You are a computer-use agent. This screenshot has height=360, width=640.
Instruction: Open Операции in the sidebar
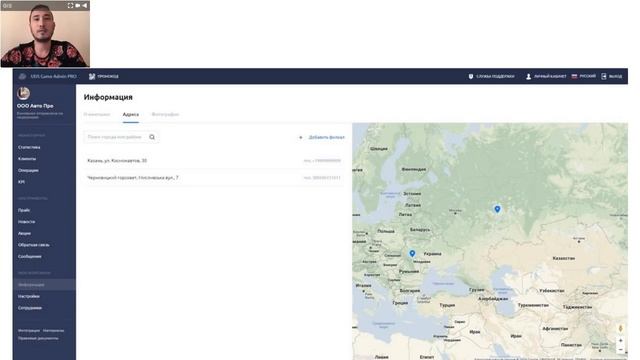(x=28, y=170)
